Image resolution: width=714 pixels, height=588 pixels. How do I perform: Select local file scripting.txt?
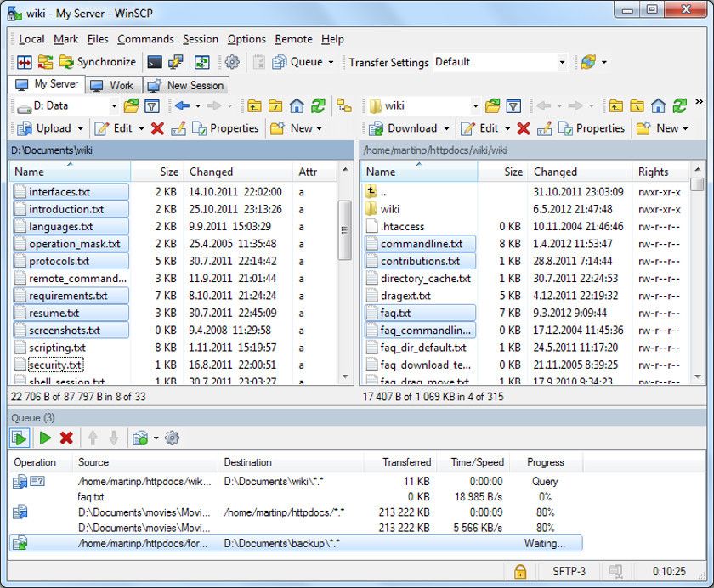(x=58, y=348)
